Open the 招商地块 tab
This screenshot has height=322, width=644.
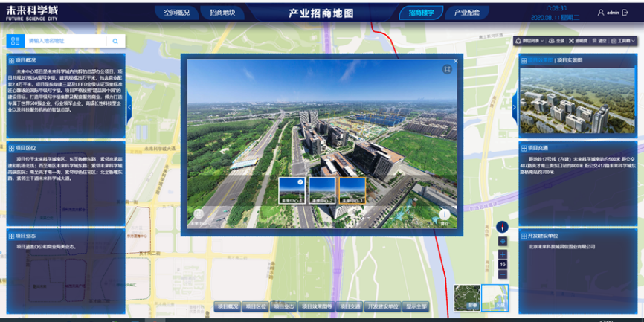tap(222, 13)
